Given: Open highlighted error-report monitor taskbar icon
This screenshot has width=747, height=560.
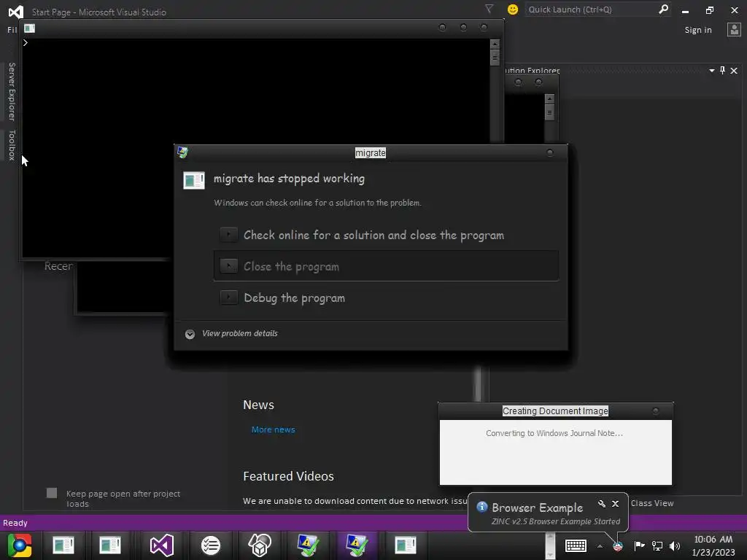Looking at the screenshot, I should pyautogui.click(x=357, y=545).
